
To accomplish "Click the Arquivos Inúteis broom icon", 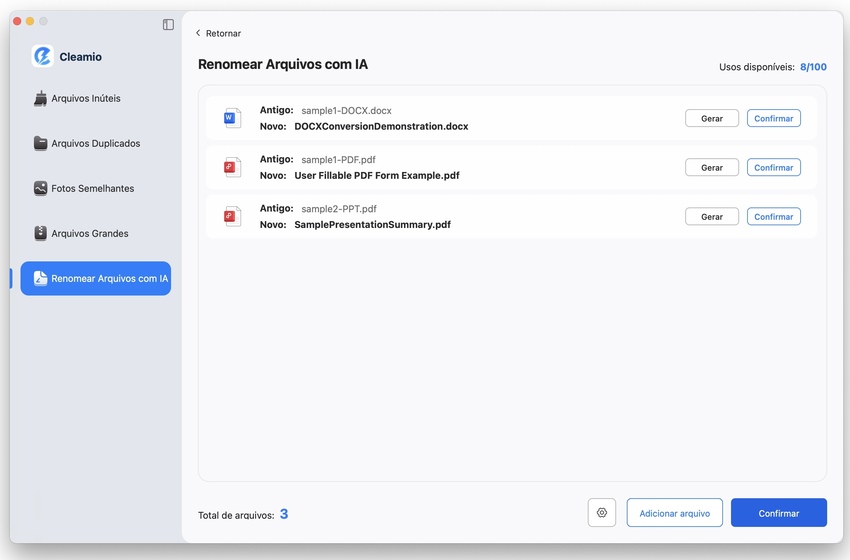I will (x=40, y=99).
